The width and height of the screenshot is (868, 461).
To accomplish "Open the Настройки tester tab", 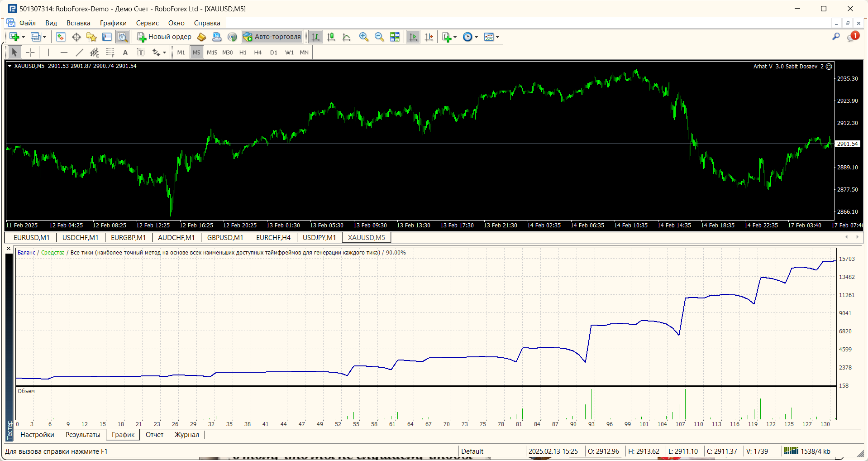I will click(x=37, y=435).
